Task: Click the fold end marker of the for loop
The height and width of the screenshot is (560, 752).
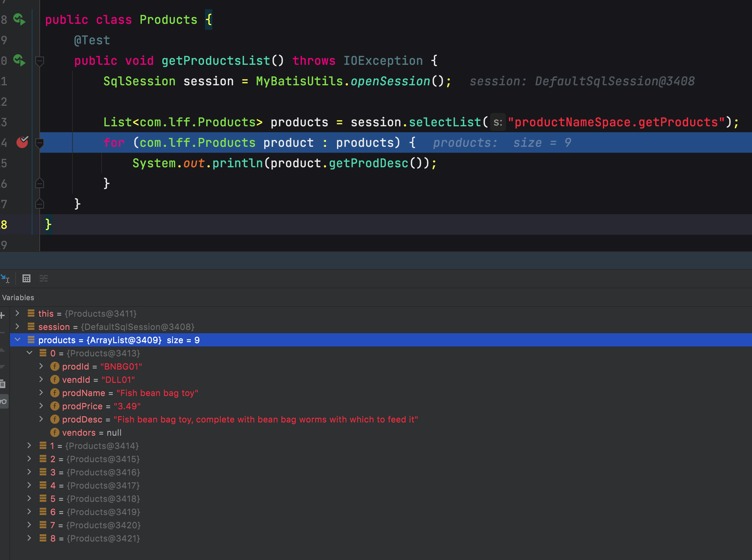Action: [40, 183]
